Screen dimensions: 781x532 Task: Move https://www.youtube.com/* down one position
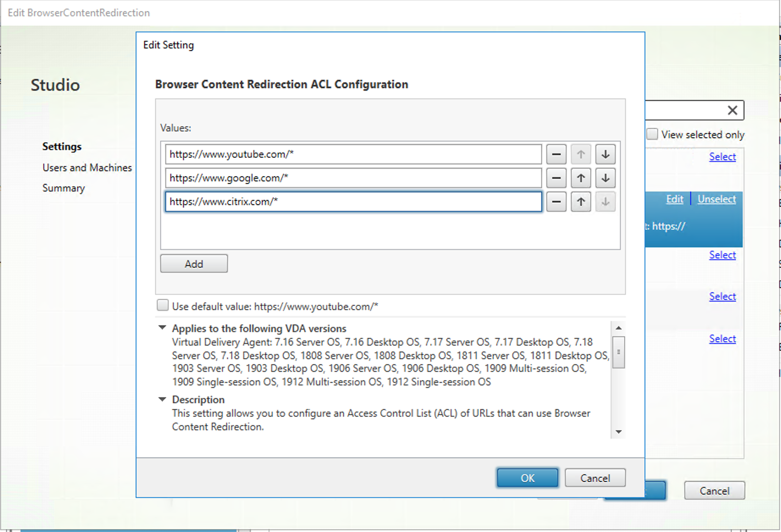[605, 154]
